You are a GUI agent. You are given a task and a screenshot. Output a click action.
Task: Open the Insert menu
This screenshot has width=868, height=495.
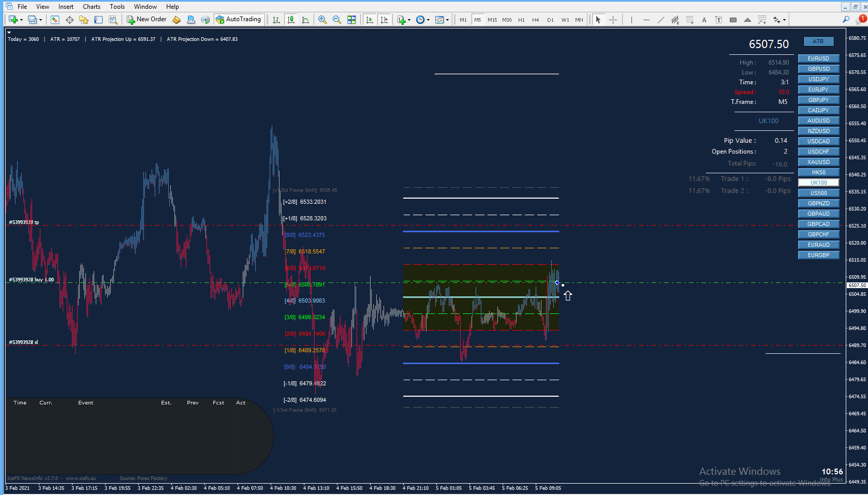(x=66, y=7)
